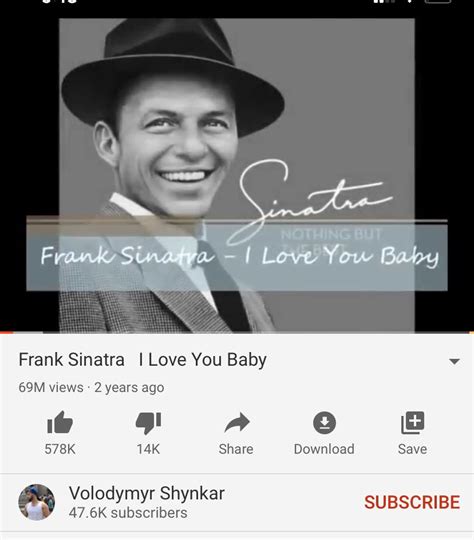474x540 pixels.
Task: Tap the battery indicator in status bar
Action: pyautogui.click(x=437, y=1)
